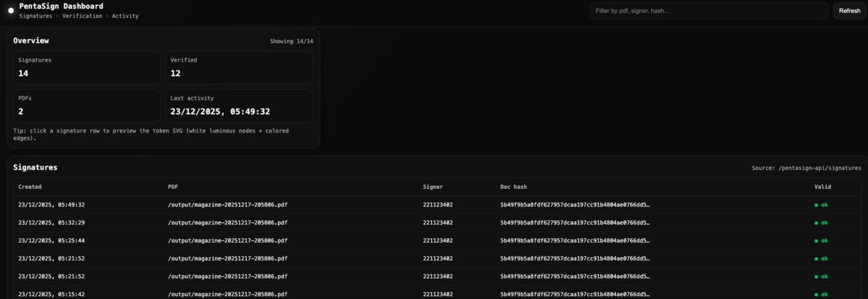The width and height of the screenshot is (868, 299).
Task: Click the PDF path in the 05:25:44 row
Action: pos(227,240)
